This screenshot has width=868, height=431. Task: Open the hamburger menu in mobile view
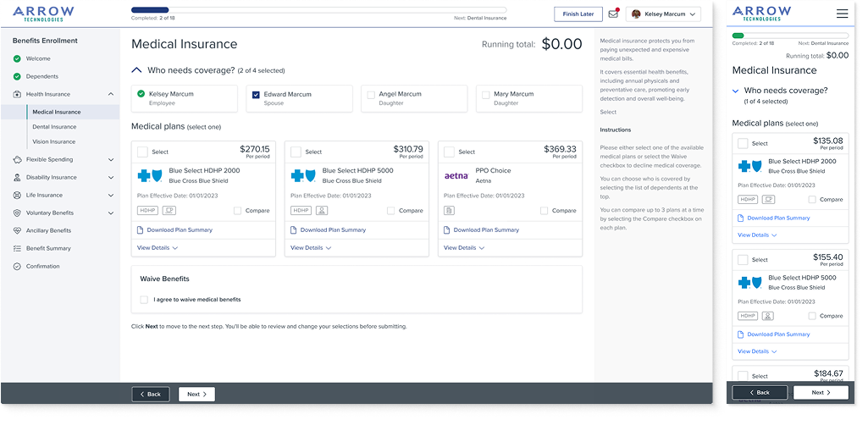tap(842, 14)
